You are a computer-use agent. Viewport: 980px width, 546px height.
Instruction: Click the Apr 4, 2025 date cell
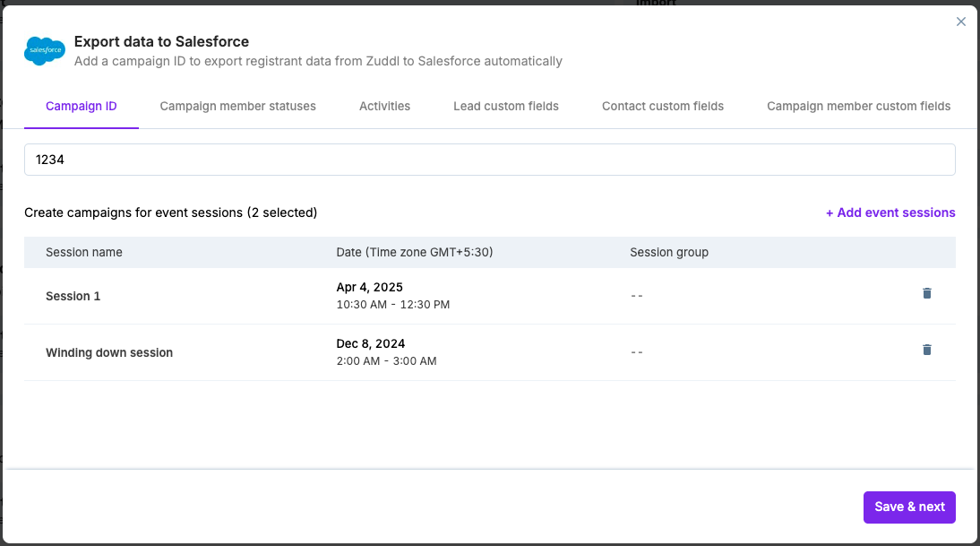pyautogui.click(x=369, y=288)
